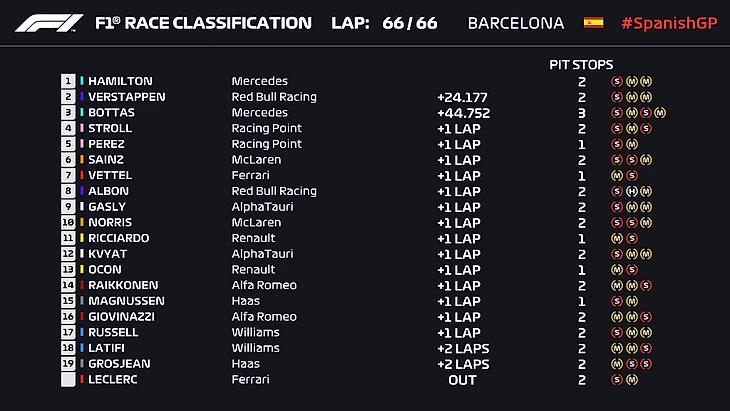Click the PIT STOPS column header
730x411 pixels.
tap(581, 63)
